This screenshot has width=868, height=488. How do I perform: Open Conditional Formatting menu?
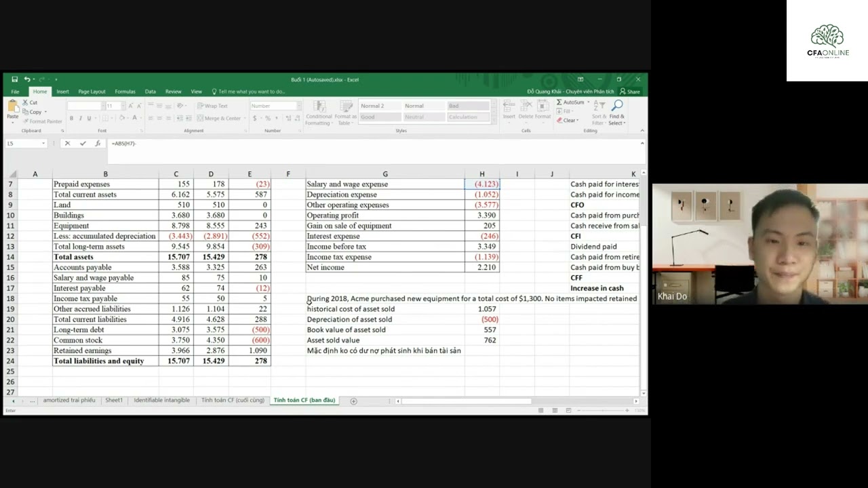click(x=318, y=113)
